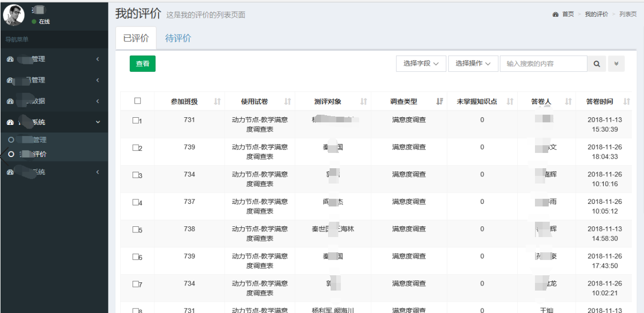Select row 5 checkbox
This screenshot has height=313, width=644.
pos(136,229)
